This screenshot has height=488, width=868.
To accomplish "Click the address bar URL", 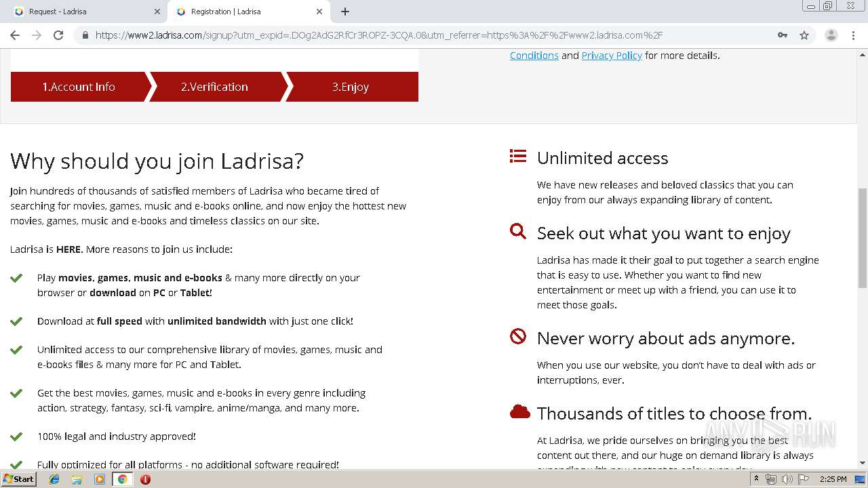I will pyautogui.click(x=379, y=35).
